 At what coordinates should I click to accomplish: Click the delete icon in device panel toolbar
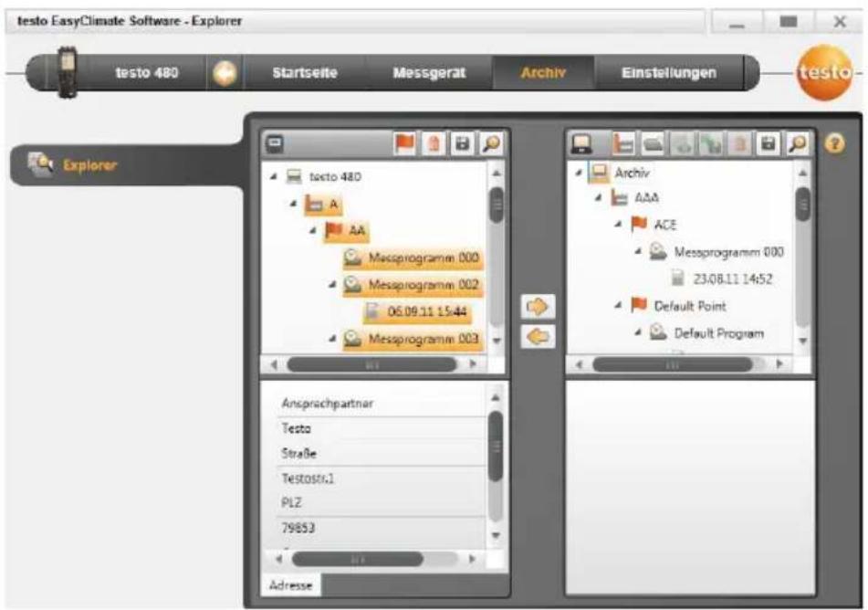pyautogui.click(x=434, y=144)
